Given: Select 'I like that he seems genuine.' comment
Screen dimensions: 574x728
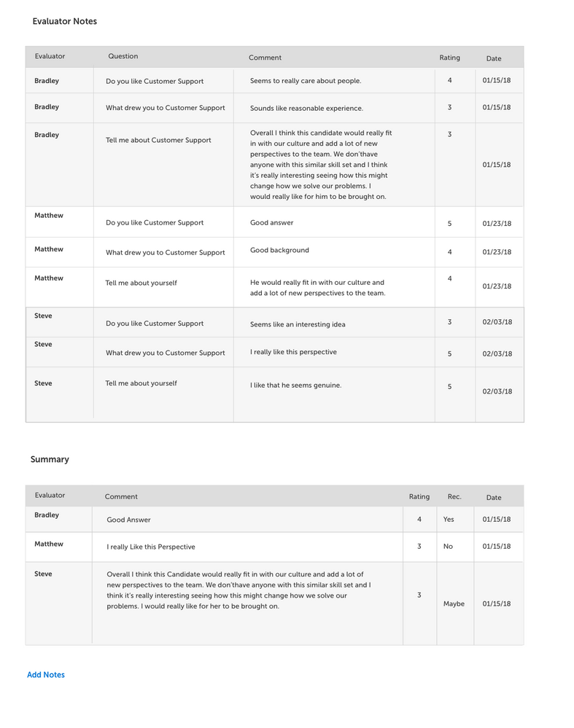Looking at the screenshot, I should coord(295,385).
